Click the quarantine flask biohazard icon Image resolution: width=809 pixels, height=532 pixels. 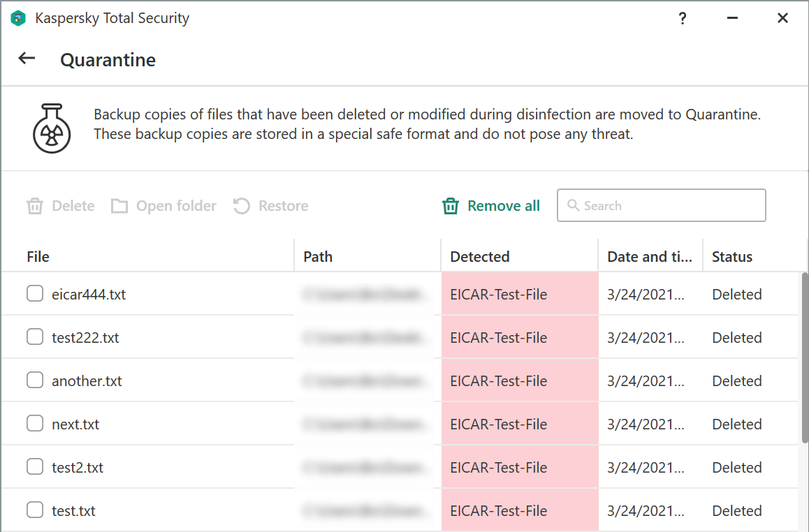click(52, 127)
